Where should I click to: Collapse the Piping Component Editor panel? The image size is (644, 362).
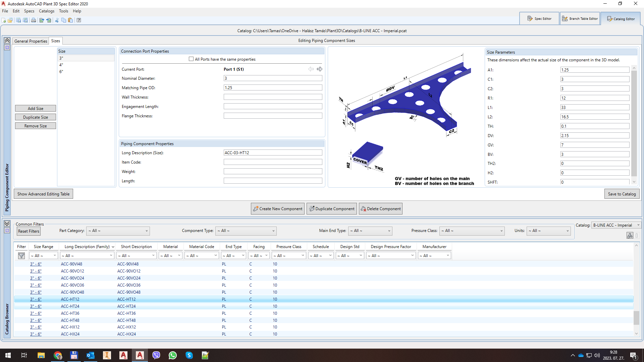click(7, 41)
